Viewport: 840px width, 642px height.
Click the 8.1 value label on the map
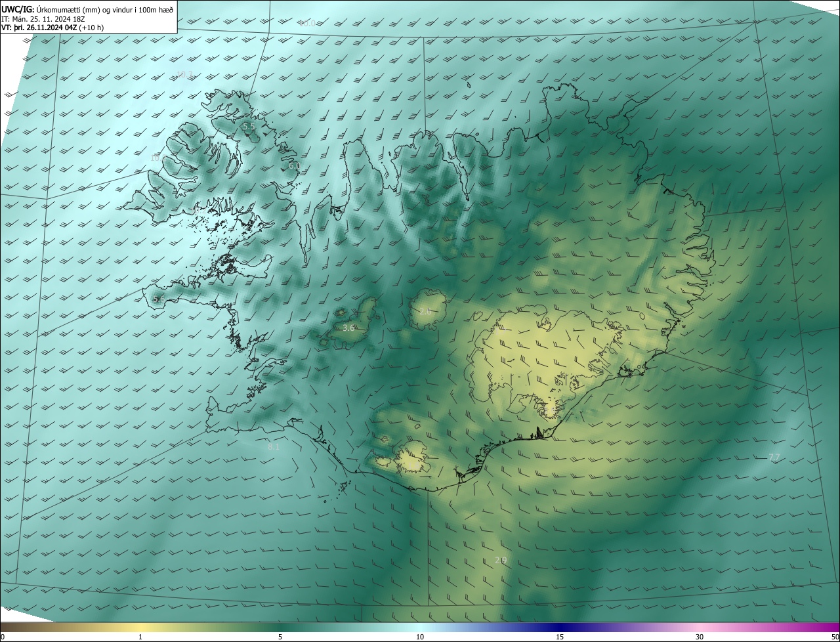point(274,447)
